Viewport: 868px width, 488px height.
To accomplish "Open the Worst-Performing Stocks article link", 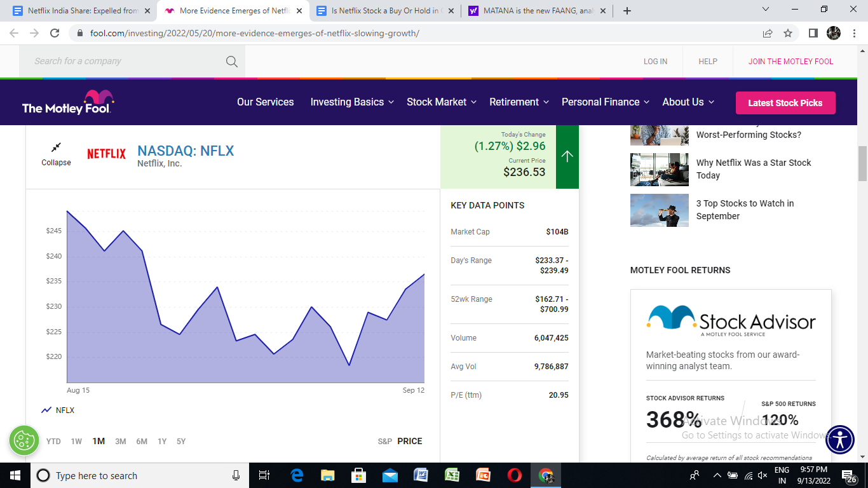I will coord(749,135).
